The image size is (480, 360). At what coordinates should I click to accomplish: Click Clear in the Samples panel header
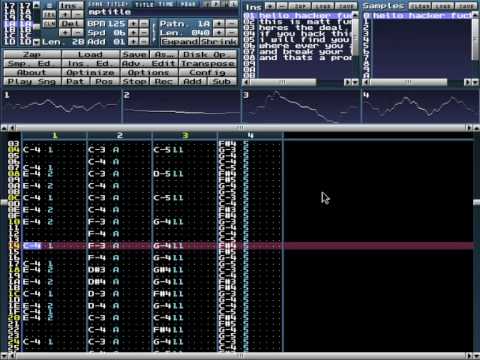419,6
